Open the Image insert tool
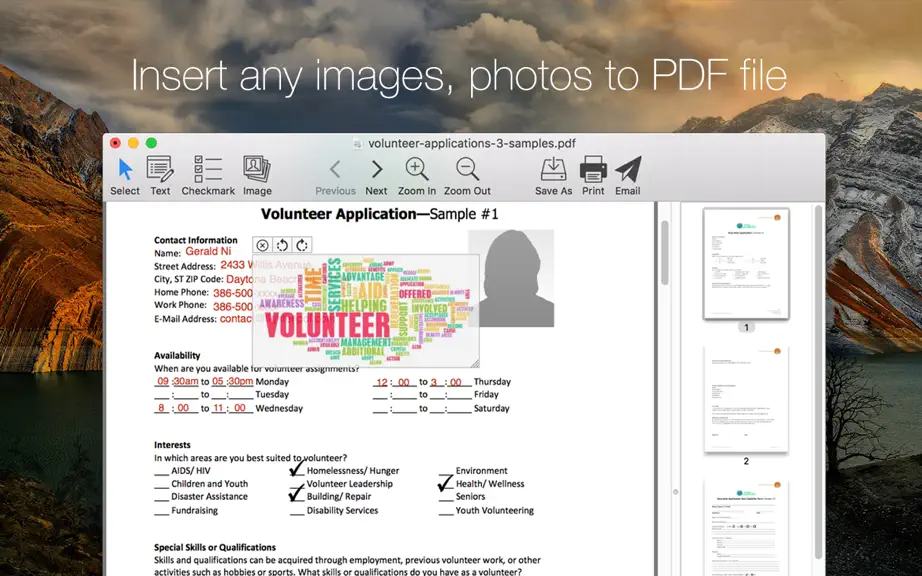 tap(257, 176)
